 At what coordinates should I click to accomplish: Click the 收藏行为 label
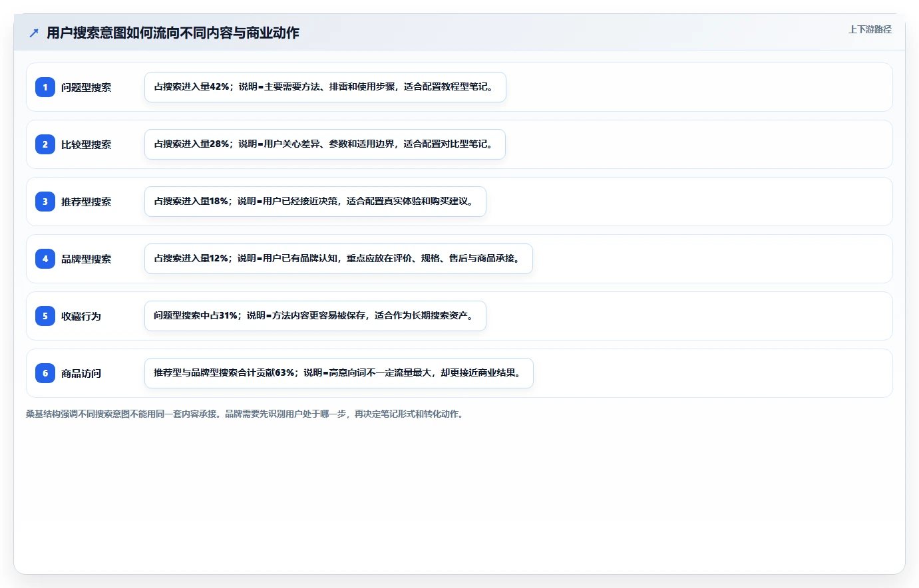click(x=81, y=316)
